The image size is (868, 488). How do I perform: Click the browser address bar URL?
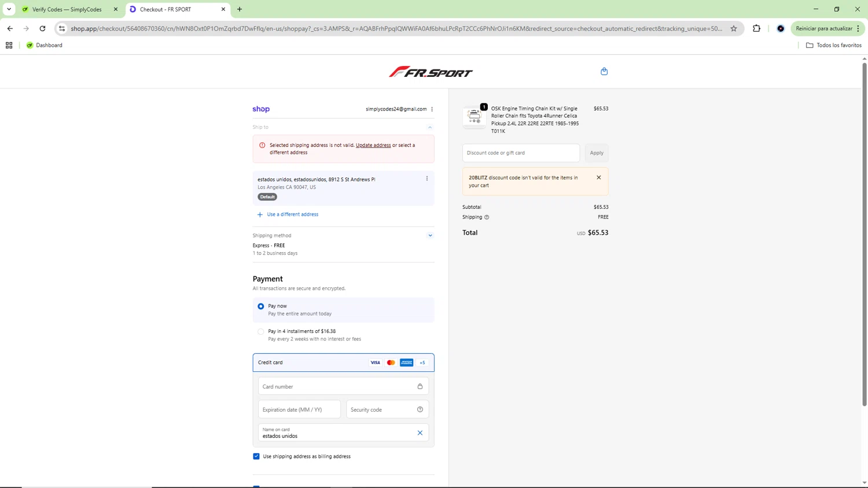pyautogui.click(x=396, y=28)
